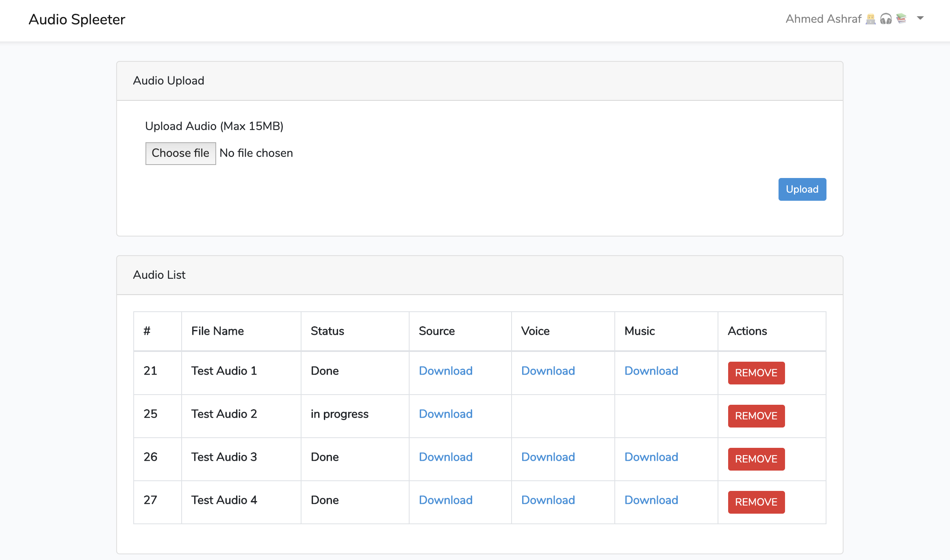
Task: Click the headphones emoji beside username
Action: [886, 19]
